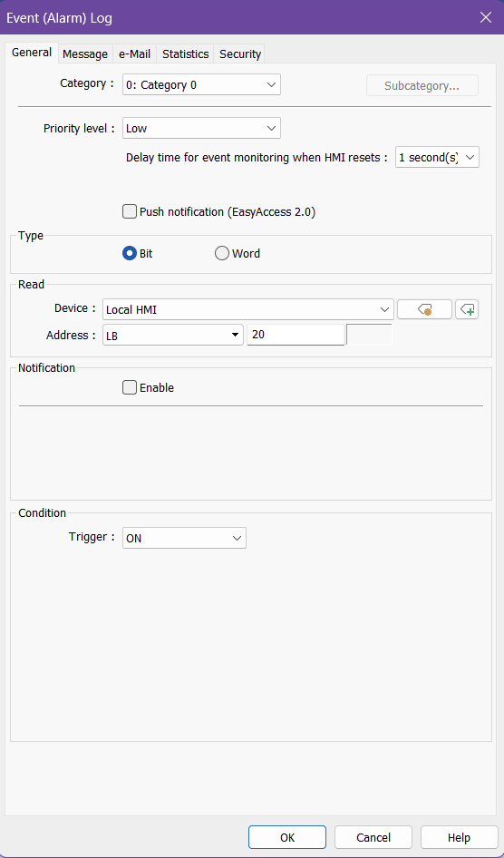The image size is (504, 858).
Task: Tick the Notification Enable checkbox
Action: tap(130, 387)
